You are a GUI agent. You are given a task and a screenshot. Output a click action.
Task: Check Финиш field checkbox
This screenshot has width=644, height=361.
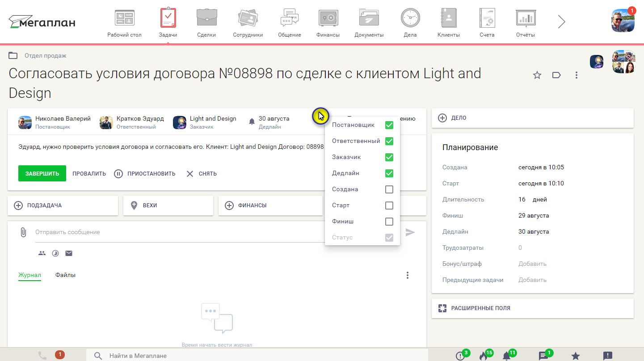(x=389, y=222)
